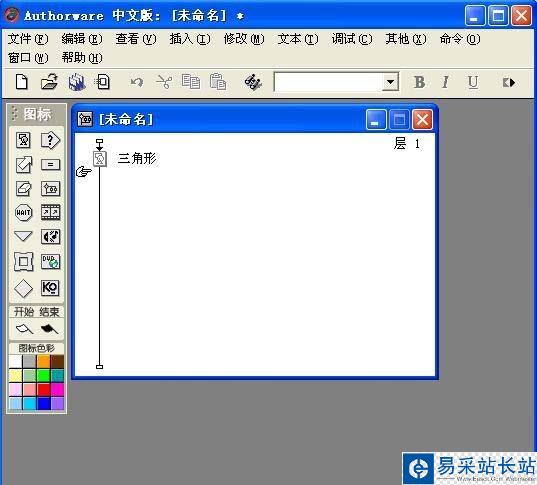537x485 pixels.
Task: Create a new file with toolbar icon
Action: [22, 82]
